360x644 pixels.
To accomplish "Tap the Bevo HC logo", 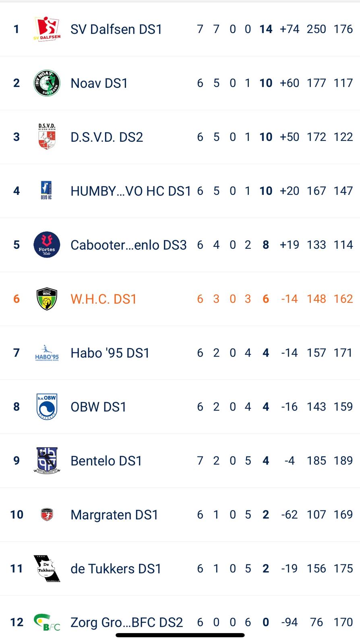I will pyautogui.click(x=46, y=191).
